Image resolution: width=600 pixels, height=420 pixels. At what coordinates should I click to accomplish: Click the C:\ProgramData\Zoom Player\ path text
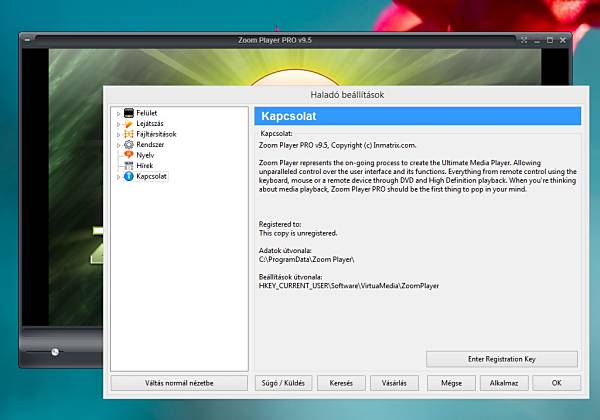pos(307,259)
